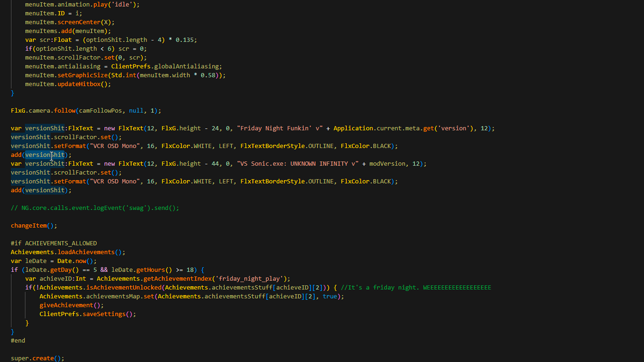Image resolution: width=644 pixels, height=362 pixels.
Task: Click the WEEEEEEEEEEEEEEEEEEE friday night comment
Action: pyautogui.click(x=416, y=287)
